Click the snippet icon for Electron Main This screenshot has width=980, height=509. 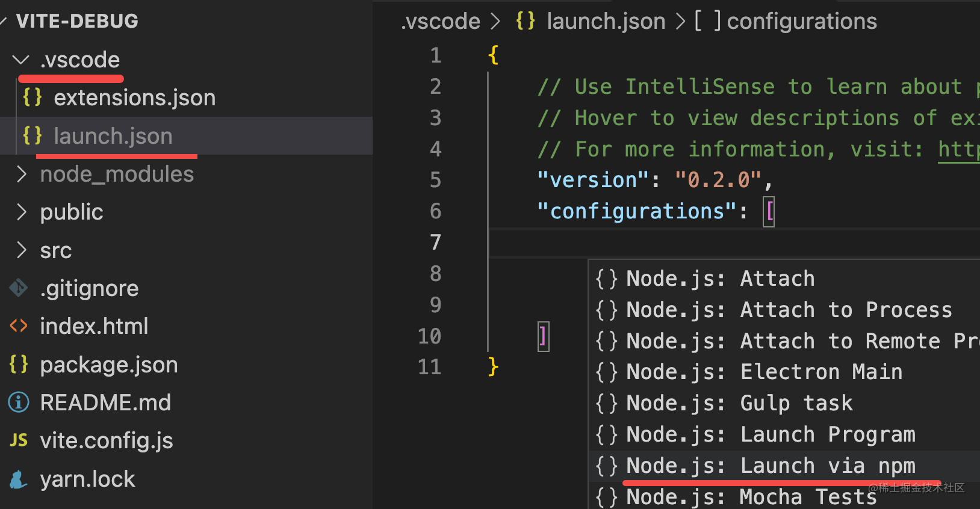(607, 372)
